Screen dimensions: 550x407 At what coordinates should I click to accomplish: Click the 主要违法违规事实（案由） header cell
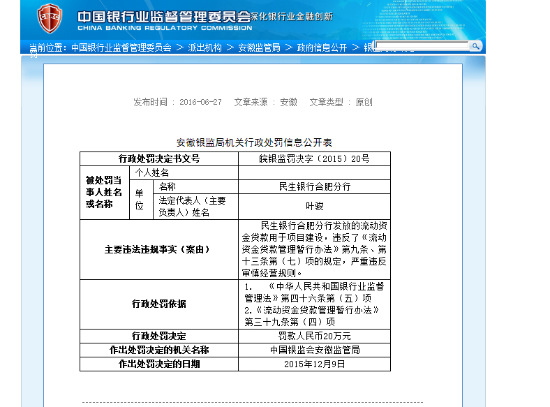159,249
